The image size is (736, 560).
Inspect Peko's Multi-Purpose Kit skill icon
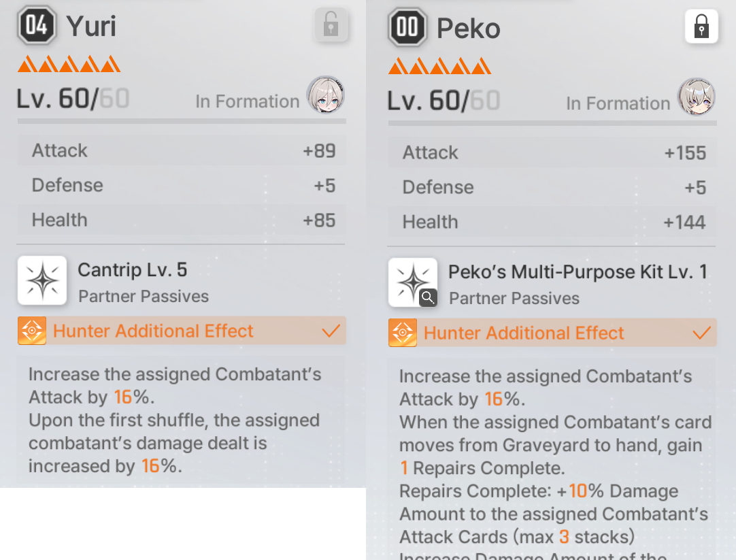(413, 282)
